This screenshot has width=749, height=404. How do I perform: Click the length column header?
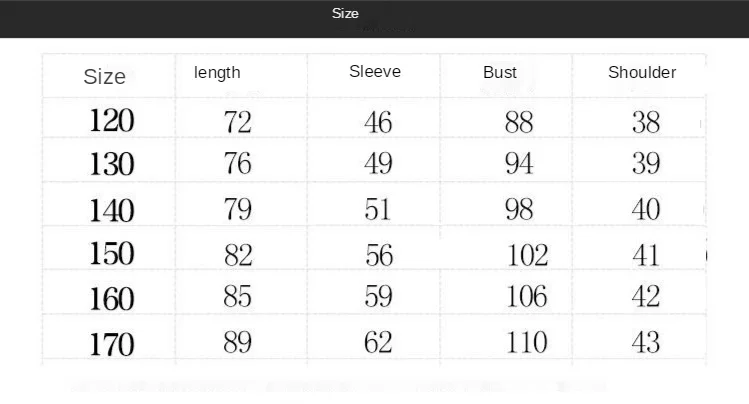pyautogui.click(x=217, y=73)
